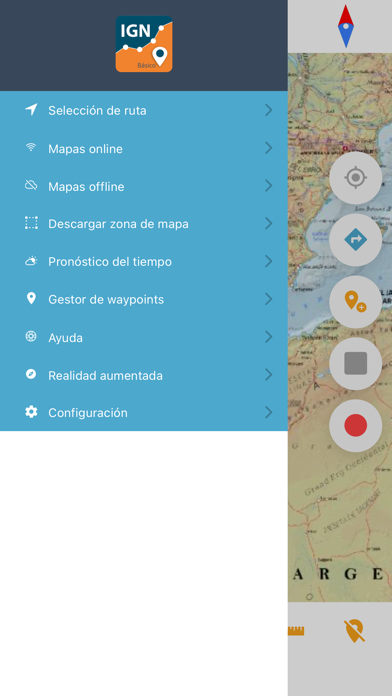Viewport: 392px width, 696px height.
Task: Tap the wifi icon beside Mapas online
Action: tap(31, 148)
